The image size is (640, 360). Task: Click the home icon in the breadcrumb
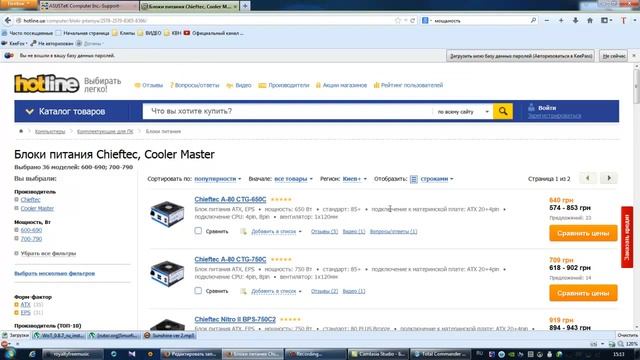[21, 131]
